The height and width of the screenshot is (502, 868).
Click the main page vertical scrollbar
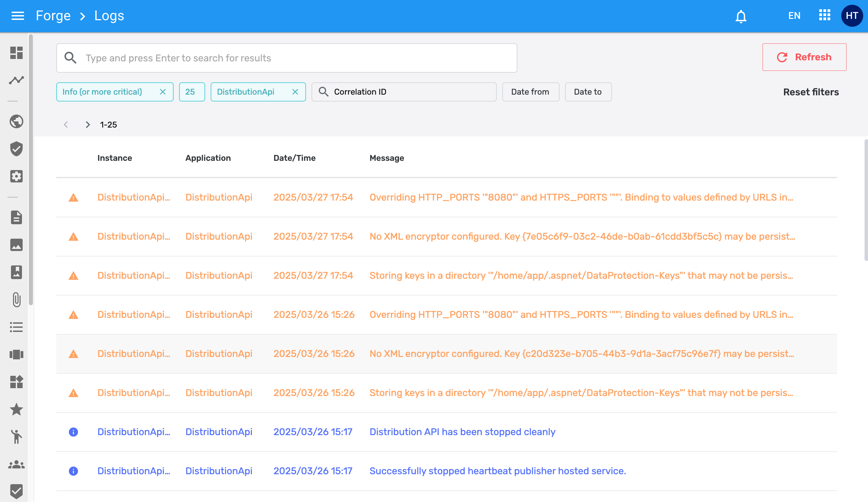point(866,200)
